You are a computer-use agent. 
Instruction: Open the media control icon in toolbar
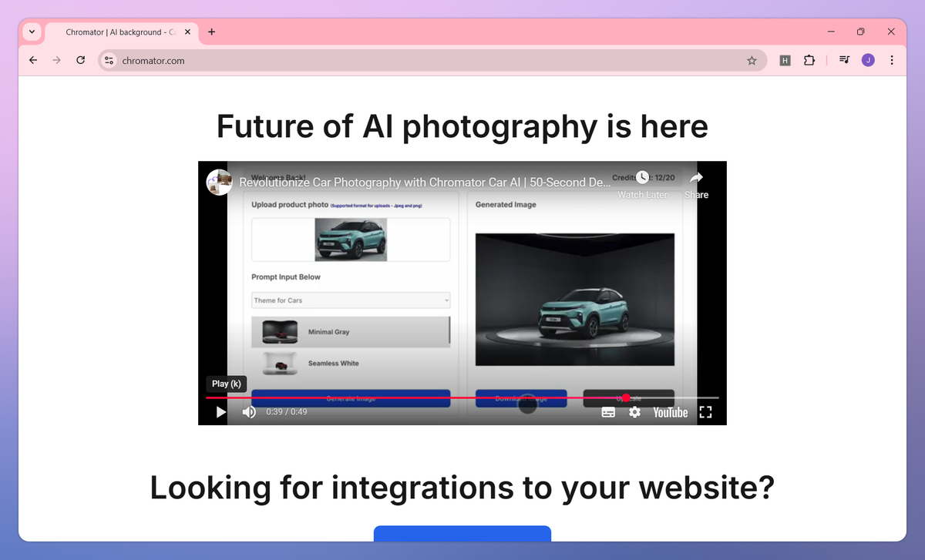pyautogui.click(x=845, y=60)
